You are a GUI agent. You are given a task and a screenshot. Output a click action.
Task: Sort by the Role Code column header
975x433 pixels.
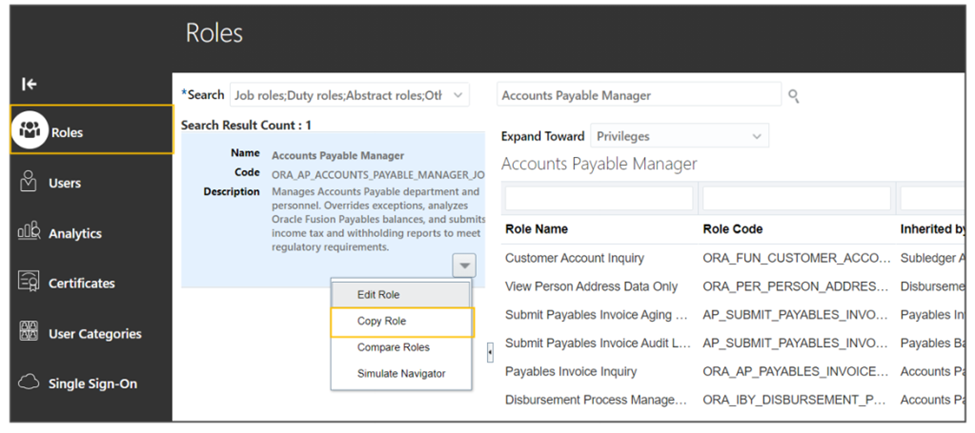[732, 229]
